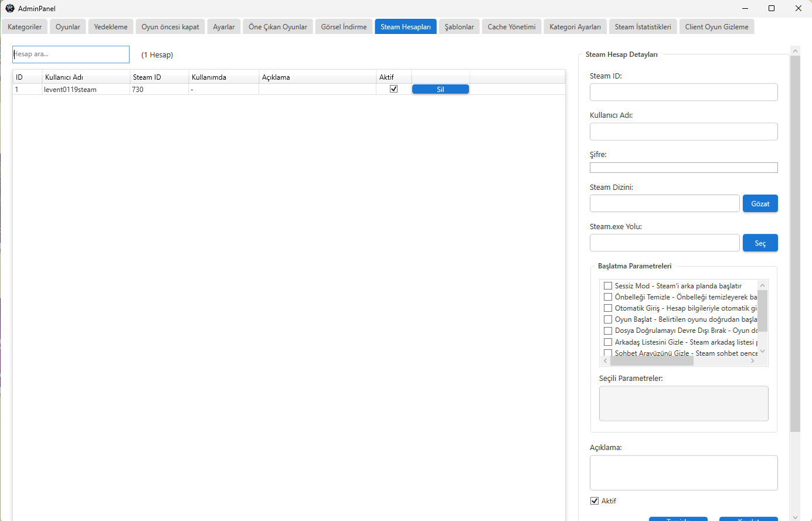Tick the Otomatik Giriş checkbox
This screenshot has height=521, width=812.
point(608,308)
